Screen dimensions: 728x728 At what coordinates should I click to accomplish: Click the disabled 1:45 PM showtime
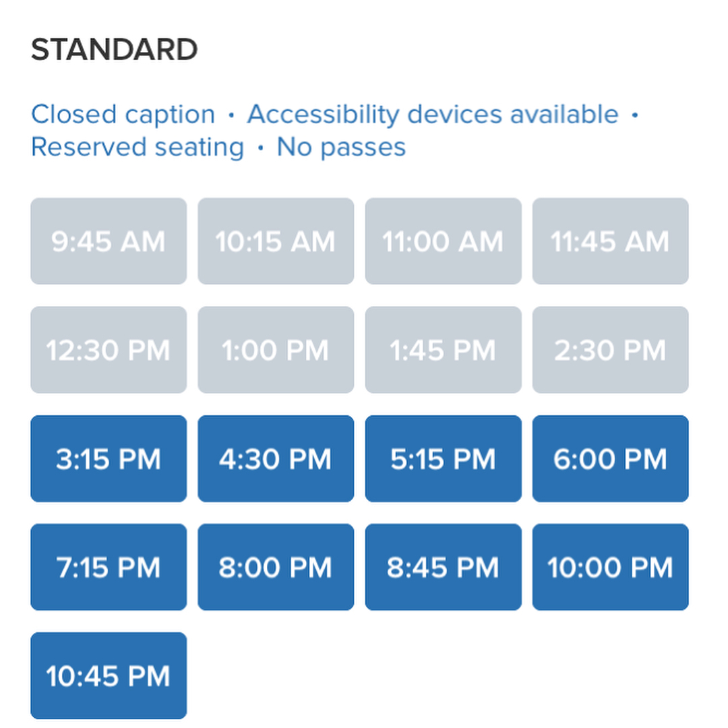443,350
